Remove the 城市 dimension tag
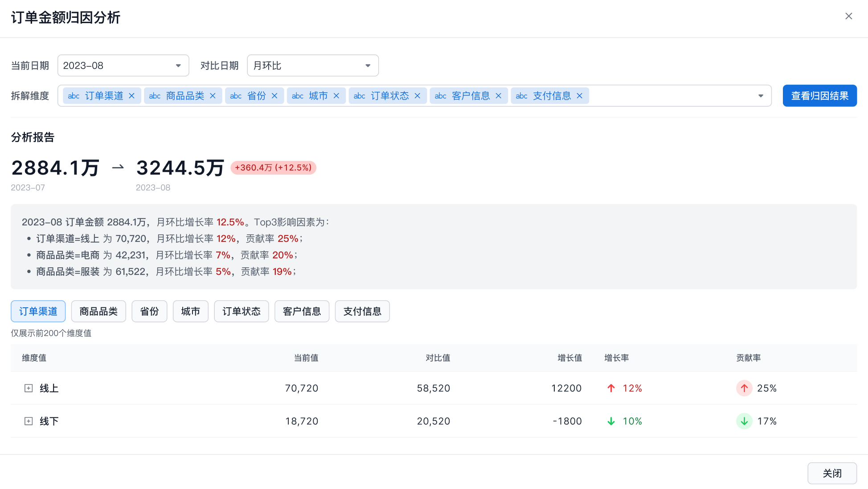 pos(336,96)
